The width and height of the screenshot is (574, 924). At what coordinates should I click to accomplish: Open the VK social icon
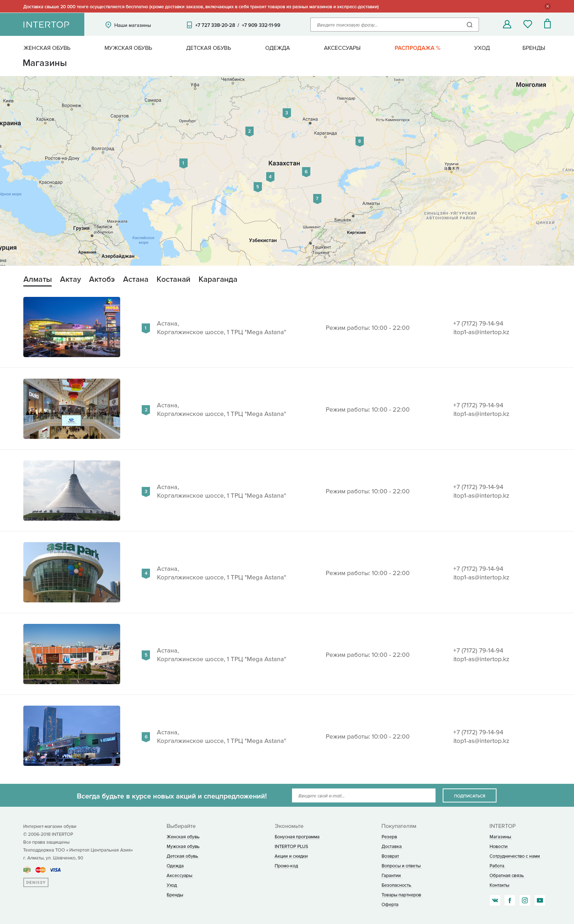pos(495,900)
